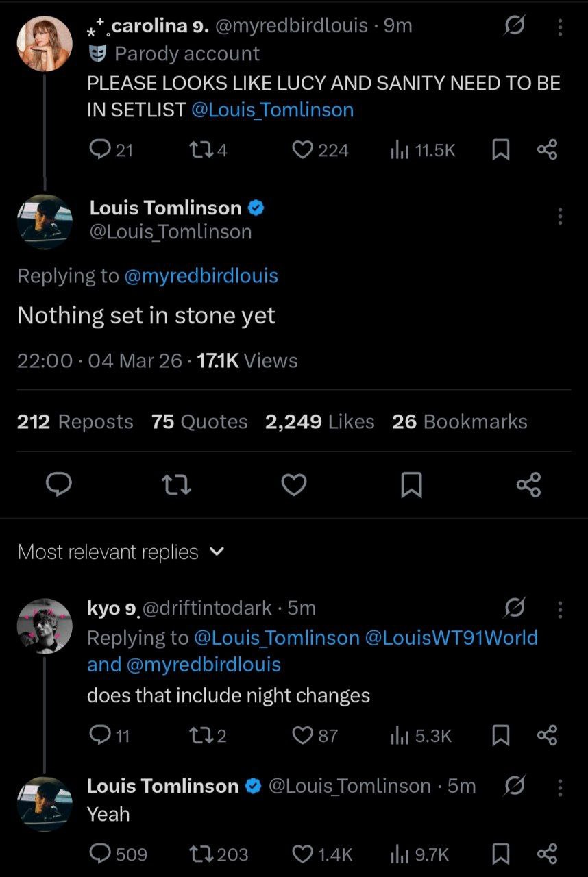The width and height of the screenshot is (588, 877).
Task: Open more options on Louis's main tweet
Action: click(x=560, y=217)
